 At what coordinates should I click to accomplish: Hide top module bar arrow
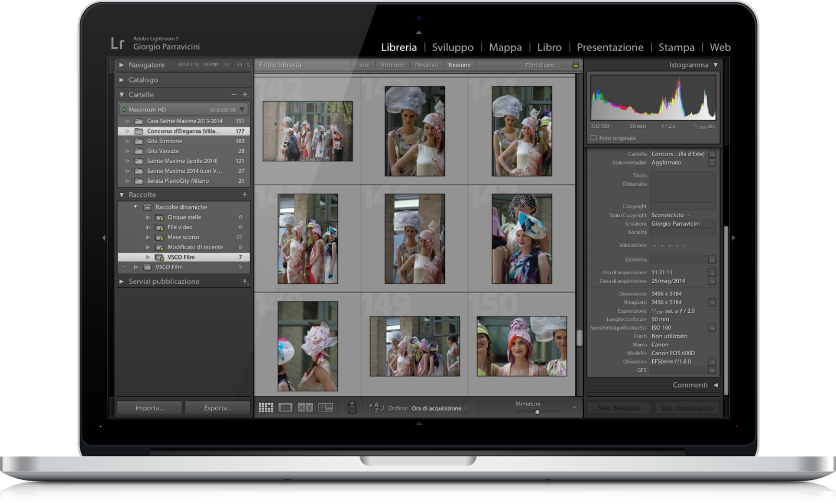pos(419,32)
